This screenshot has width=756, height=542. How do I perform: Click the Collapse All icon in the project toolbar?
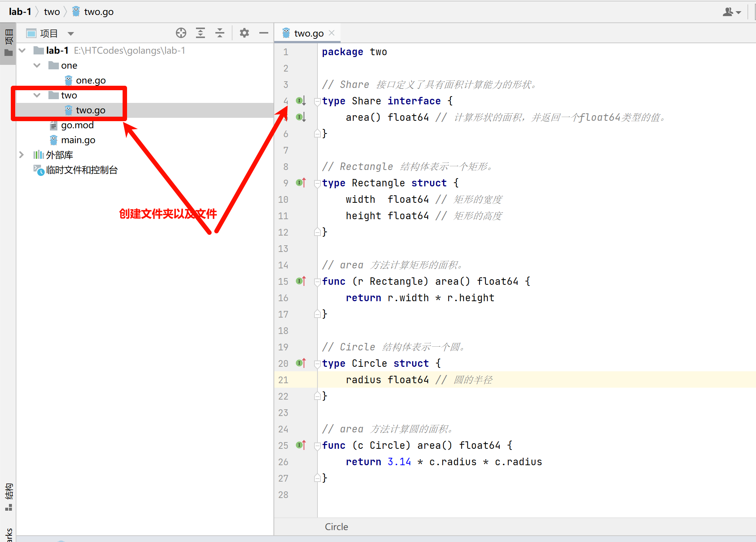(x=220, y=33)
